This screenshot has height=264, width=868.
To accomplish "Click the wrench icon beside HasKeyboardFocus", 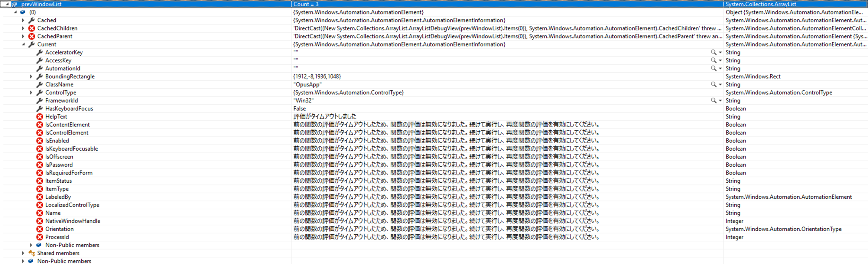I will point(40,109).
